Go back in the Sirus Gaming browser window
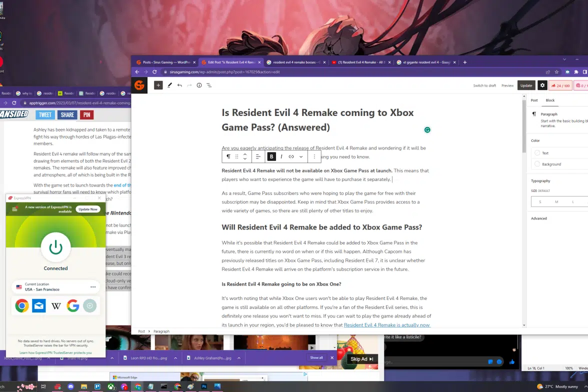This screenshot has width=588, height=392. click(x=137, y=72)
